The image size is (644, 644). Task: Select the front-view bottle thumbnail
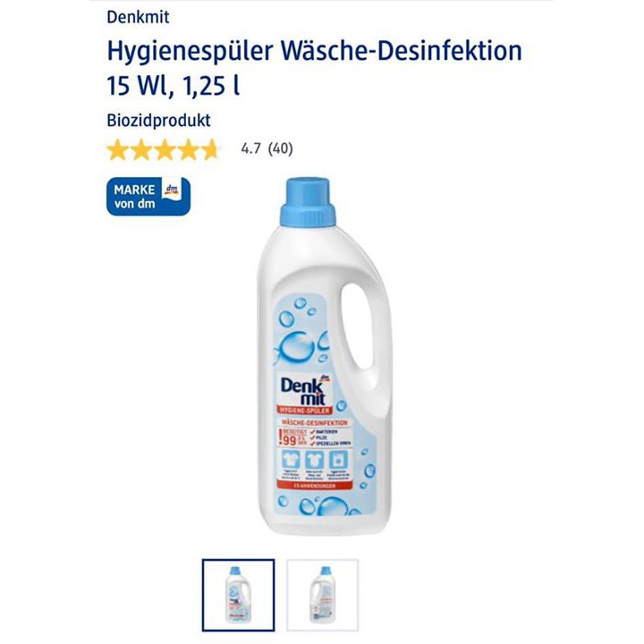pos(238,595)
